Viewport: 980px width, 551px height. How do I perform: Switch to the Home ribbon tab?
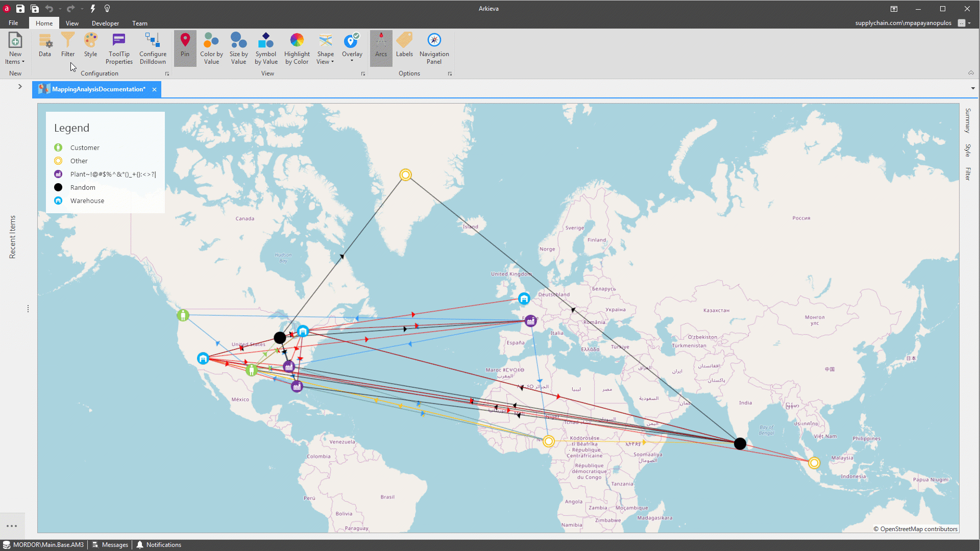click(x=44, y=23)
